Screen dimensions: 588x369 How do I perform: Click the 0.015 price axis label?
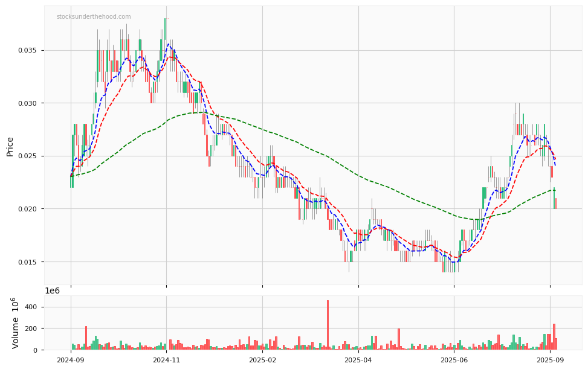tap(28, 262)
